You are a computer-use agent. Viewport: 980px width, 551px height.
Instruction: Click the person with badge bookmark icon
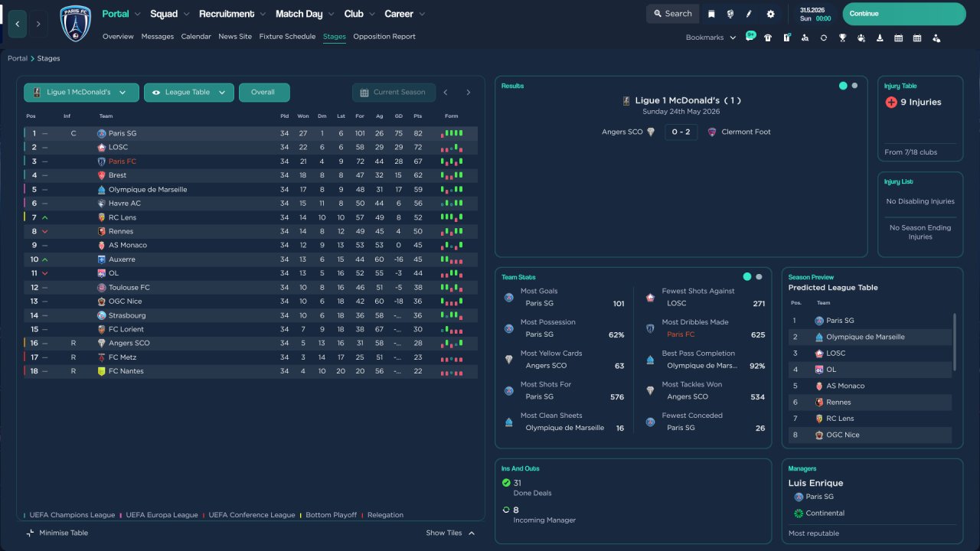[x=936, y=37]
